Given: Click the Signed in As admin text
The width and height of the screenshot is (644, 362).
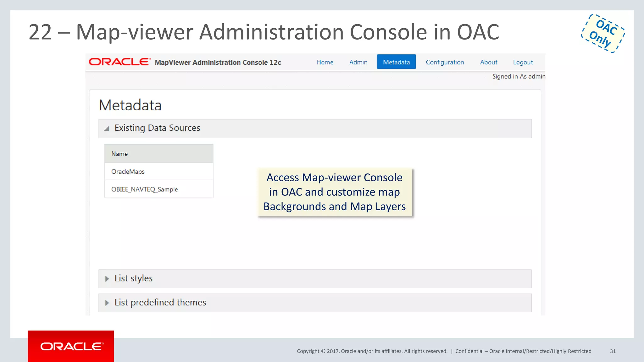Looking at the screenshot, I should coord(519,76).
